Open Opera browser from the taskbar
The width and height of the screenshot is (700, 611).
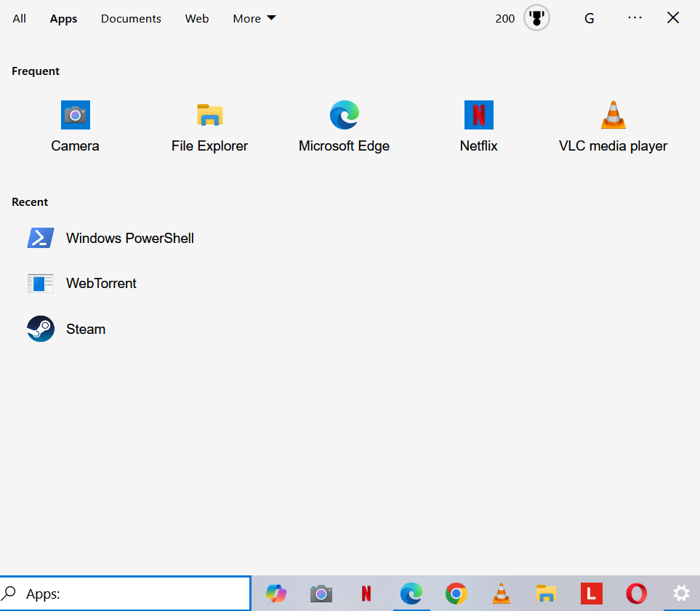[x=637, y=594]
